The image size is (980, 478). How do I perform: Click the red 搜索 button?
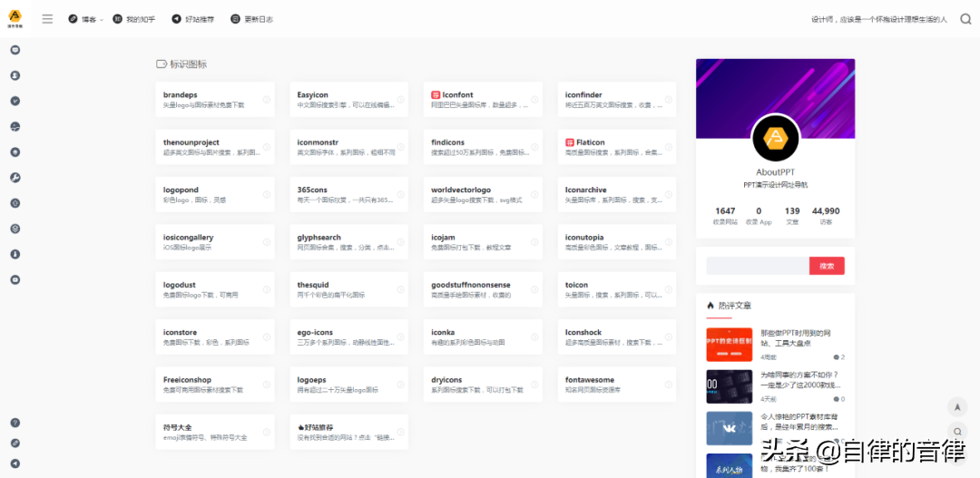(x=827, y=266)
